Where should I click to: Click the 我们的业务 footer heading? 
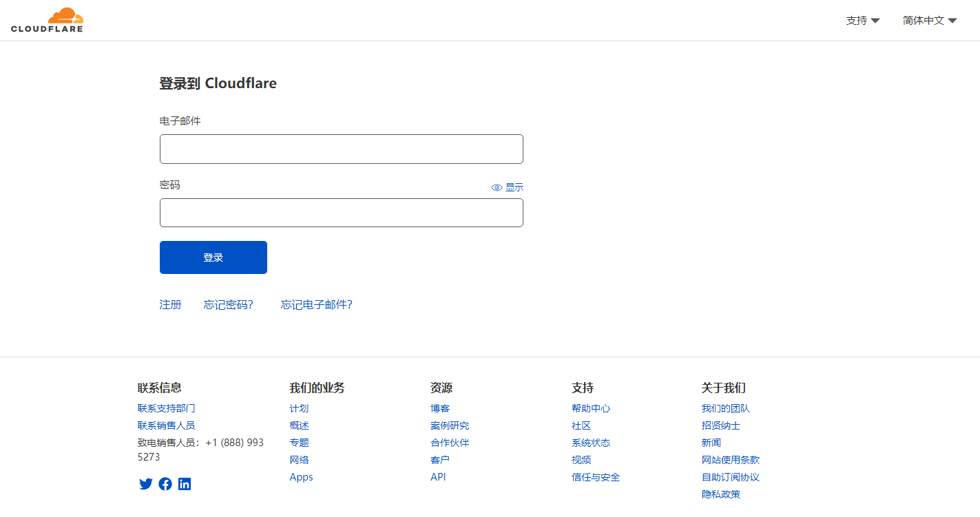tap(317, 388)
